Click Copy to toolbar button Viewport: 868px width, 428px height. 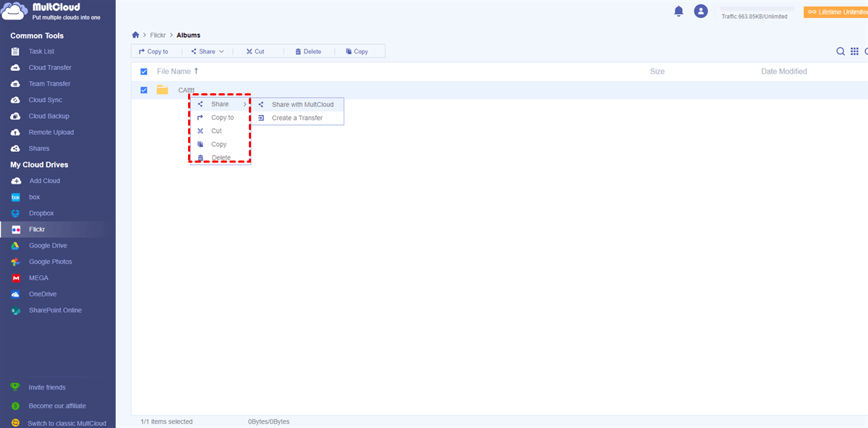(x=153, y=51)
